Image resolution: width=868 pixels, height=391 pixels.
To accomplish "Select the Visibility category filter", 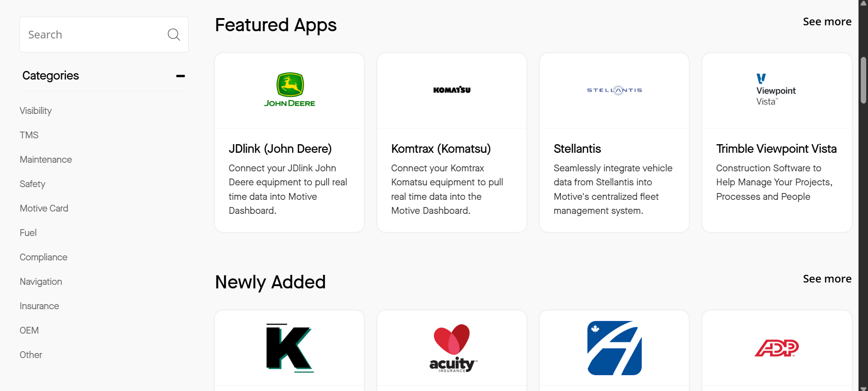I will click(x=35, y=111).
